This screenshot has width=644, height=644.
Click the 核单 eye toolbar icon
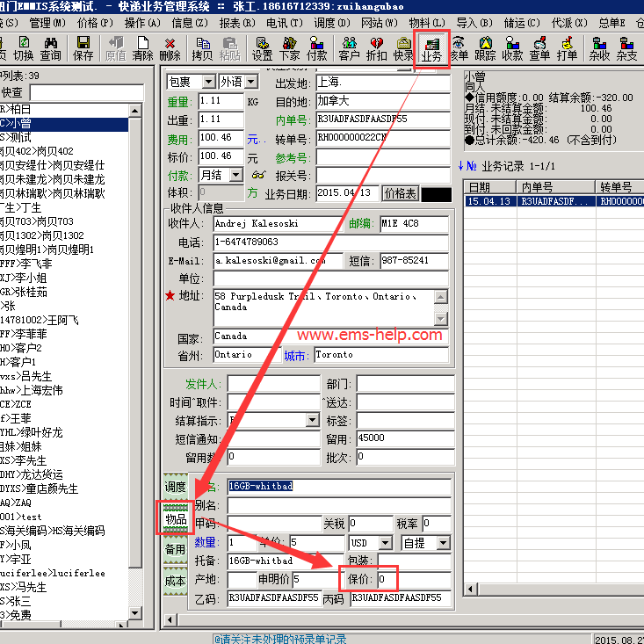(x=459, y=48)
